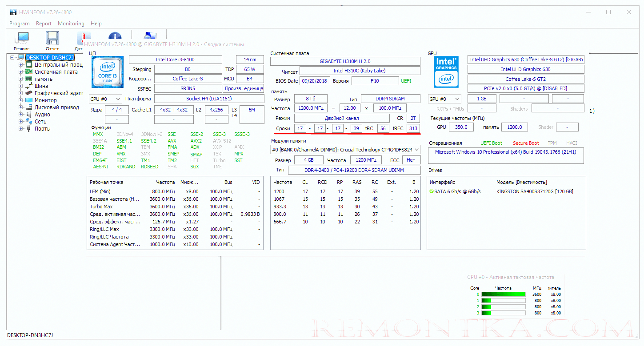This screenshot has width=644, height=346.
Task: Open the memory module BANK 0 dropdown
Action: coord(345,150)
